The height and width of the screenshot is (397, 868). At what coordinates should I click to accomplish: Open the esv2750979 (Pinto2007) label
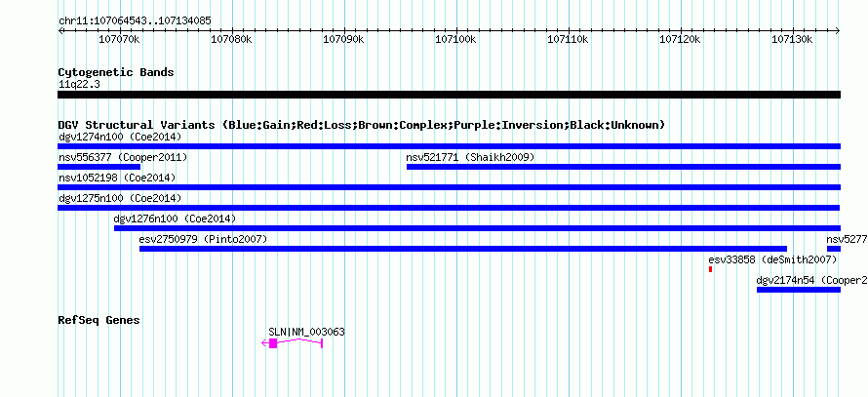[203, 239]
